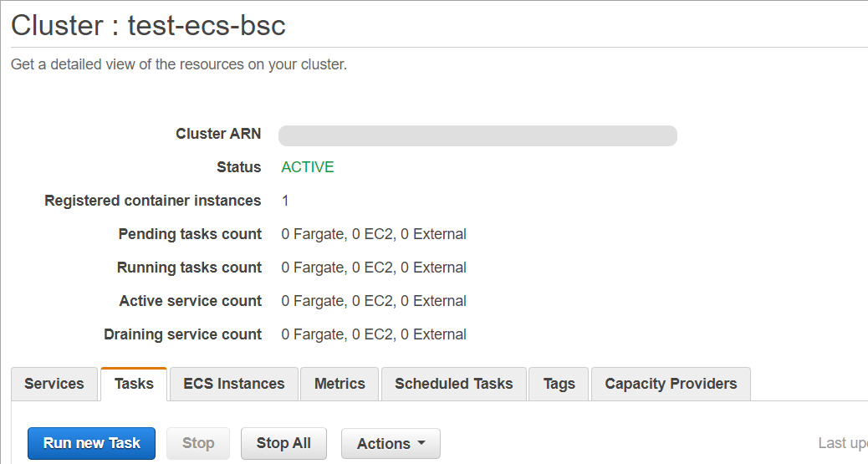Click the Active service count label
868x464 pixels.
(x=191, y=301)
